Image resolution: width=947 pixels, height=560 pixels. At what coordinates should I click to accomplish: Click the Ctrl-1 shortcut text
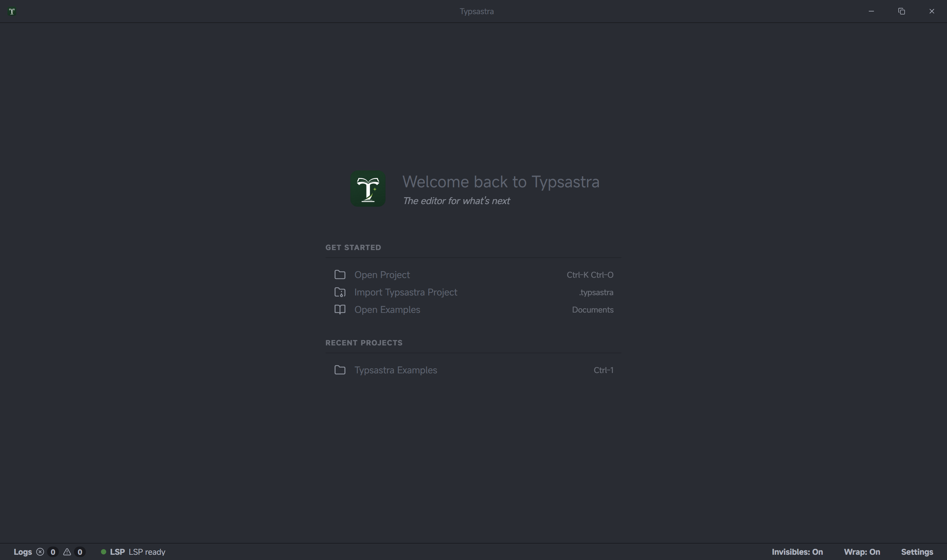click(x=603, y=370)
